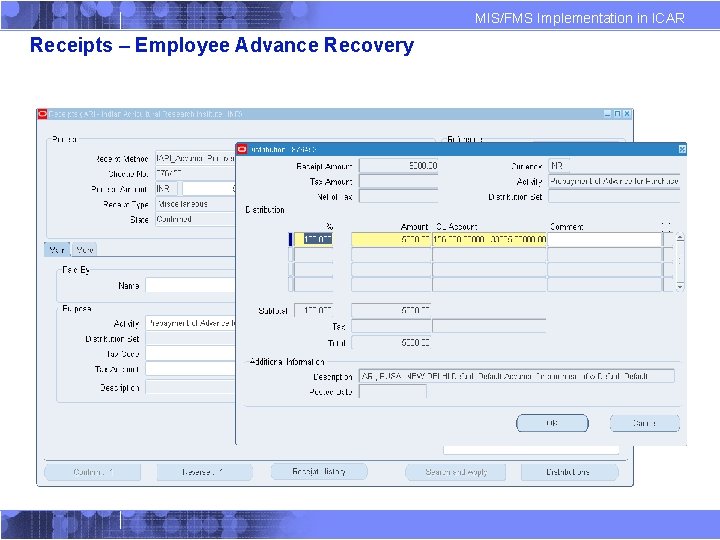
Task: Click the Additional Information Description field
Action: tap(517, 376)
